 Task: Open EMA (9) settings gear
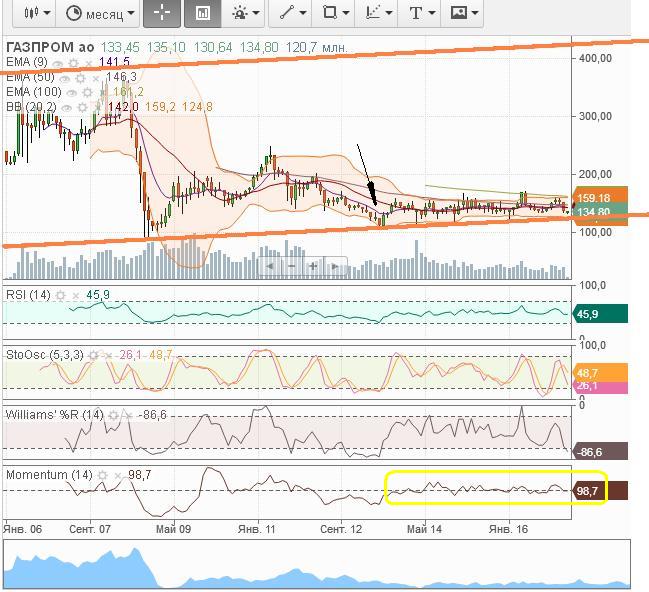[74, 63]
